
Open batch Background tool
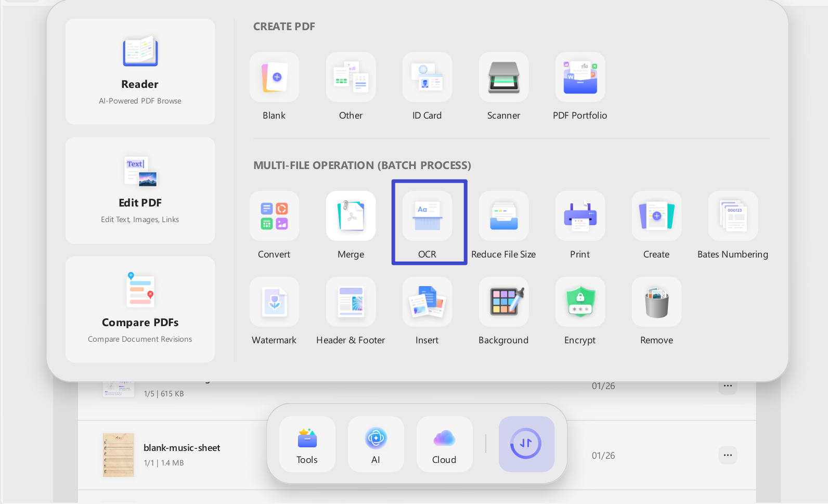(503, 302)
